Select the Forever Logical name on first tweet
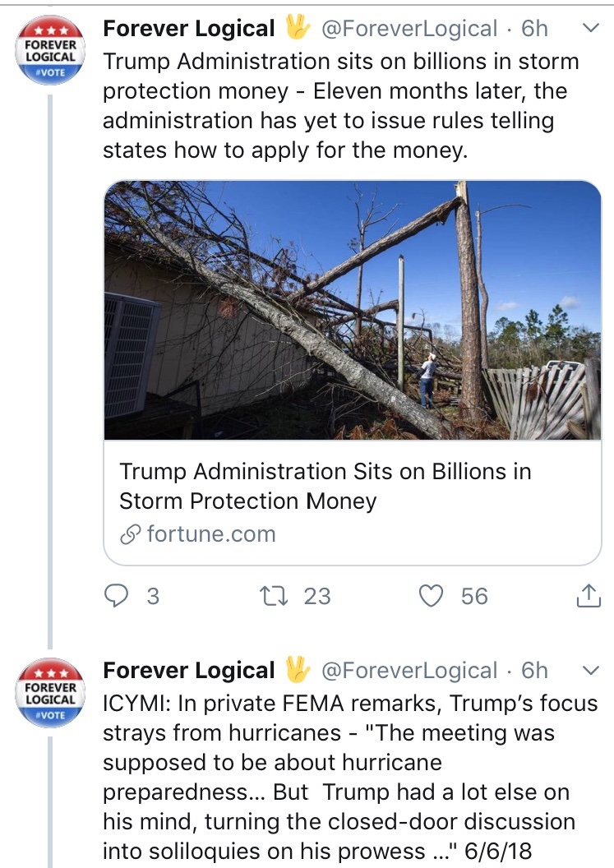The width and height of the screenshot is (614, 868). [x=188, y=29]
